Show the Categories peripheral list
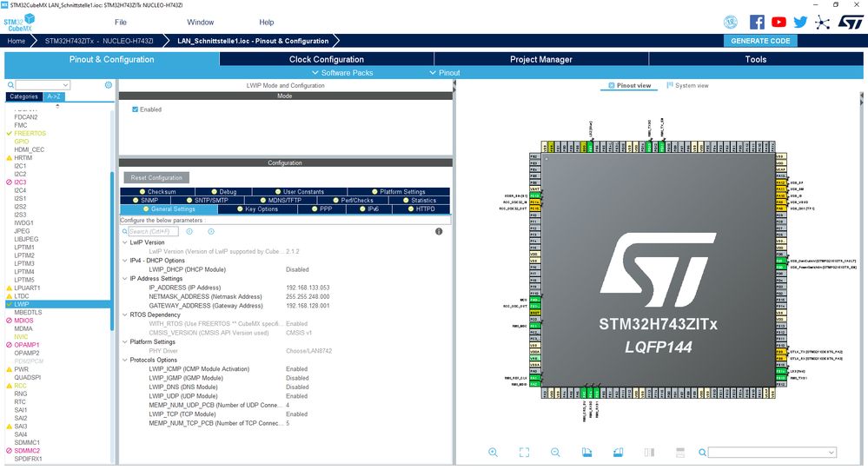 point(23,96)
